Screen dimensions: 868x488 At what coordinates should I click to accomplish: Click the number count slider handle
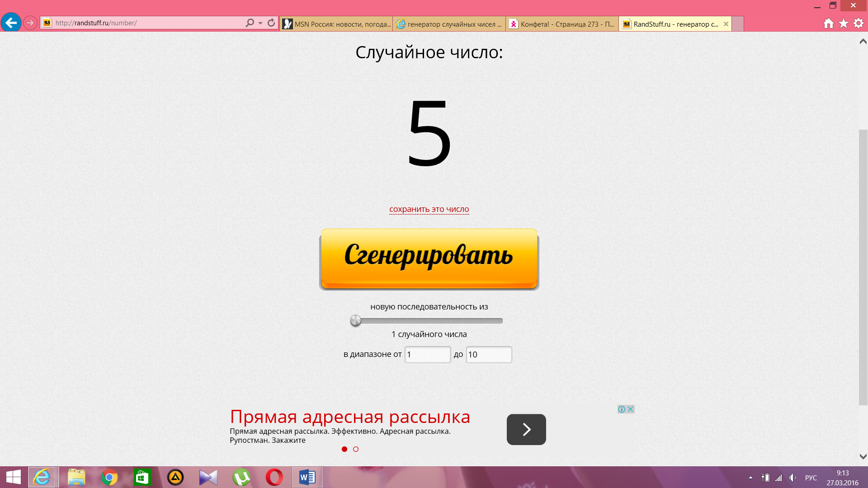coord(356,321)
